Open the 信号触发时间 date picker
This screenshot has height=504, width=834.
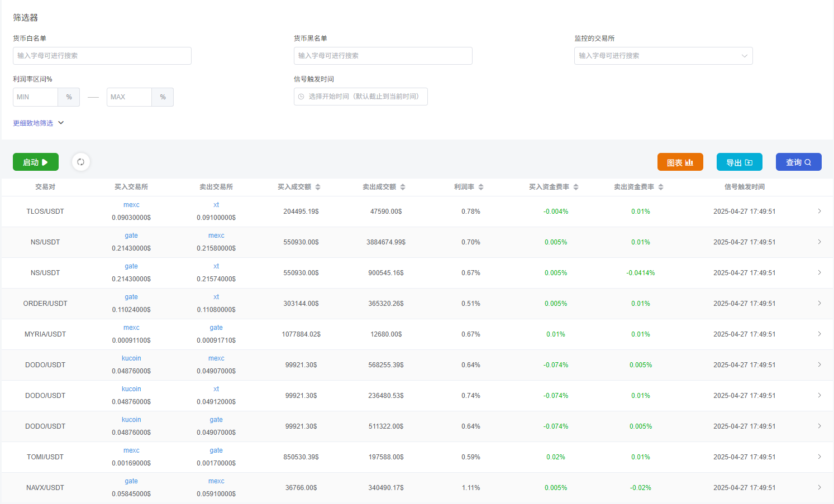(x=361, y=97)
